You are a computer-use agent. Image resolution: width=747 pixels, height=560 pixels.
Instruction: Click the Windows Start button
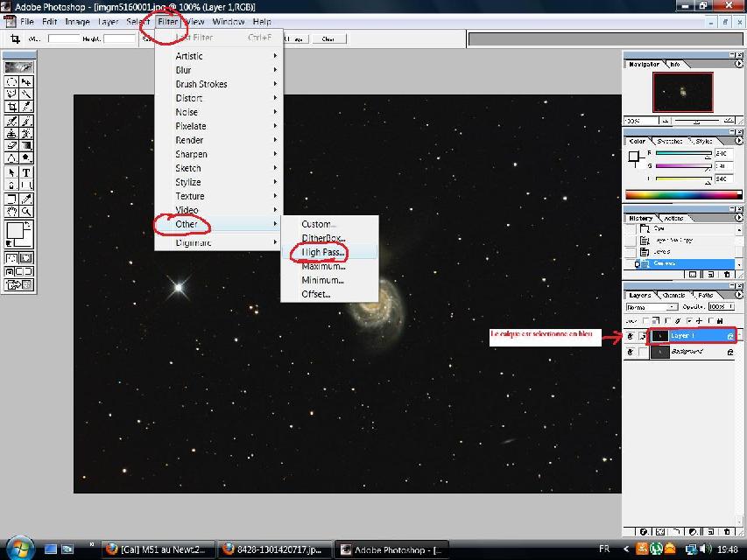(x=19, y=549)
